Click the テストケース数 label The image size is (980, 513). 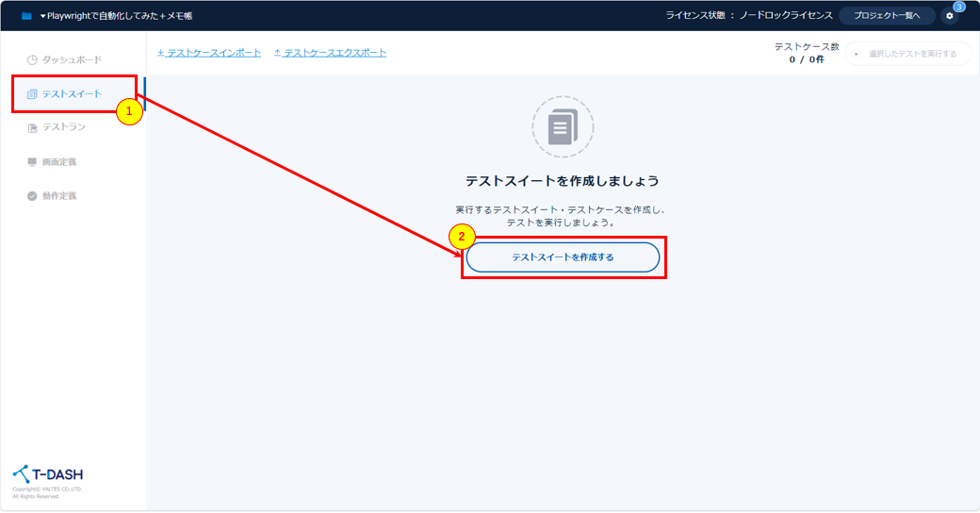(x=807, y=47)
